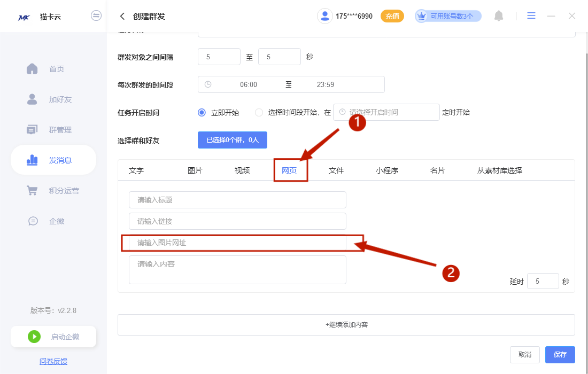Image resolution: width=588 pixels, height=374 pixels.
Task: Switch to the 文字 tab
Action: click(136, 170)
